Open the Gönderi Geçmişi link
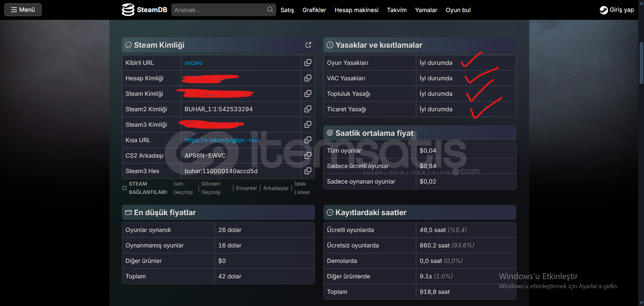Viewport: 644px width, 306px height. (x=211, y=188)
